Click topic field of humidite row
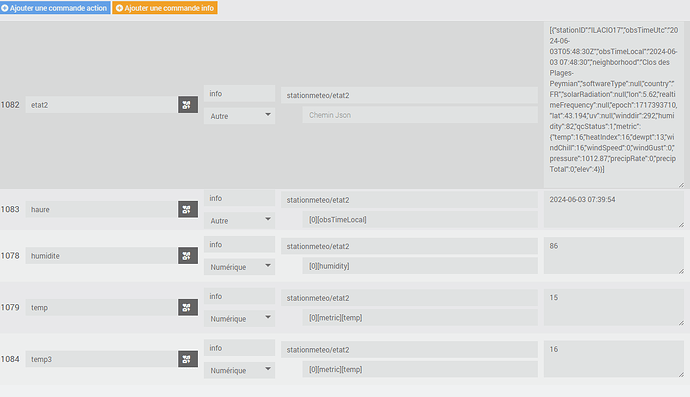 409,246
